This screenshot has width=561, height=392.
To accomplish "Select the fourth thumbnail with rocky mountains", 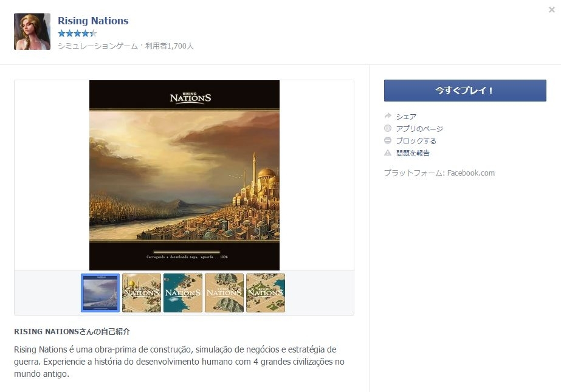I will click(224, 293).
